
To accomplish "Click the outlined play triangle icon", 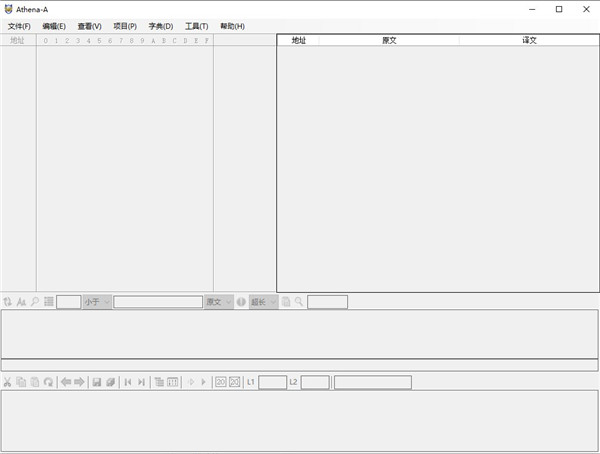I will tap(191, 382).
